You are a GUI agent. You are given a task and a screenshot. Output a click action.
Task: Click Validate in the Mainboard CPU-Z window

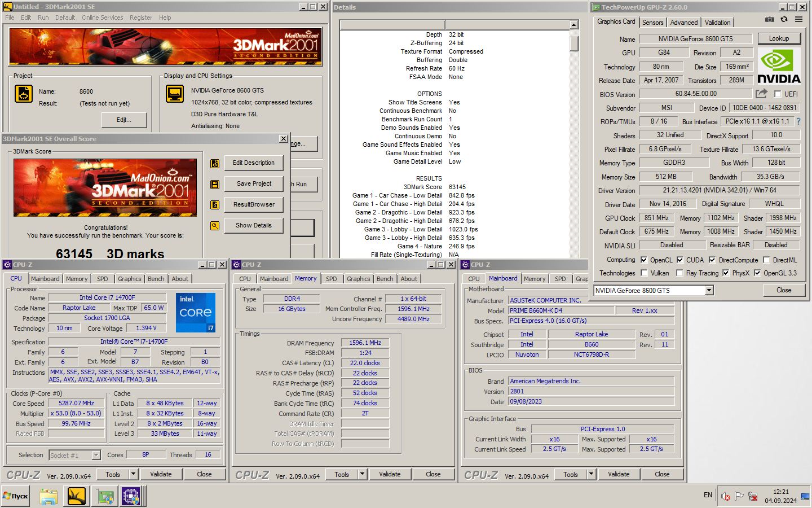click(619, 474)
